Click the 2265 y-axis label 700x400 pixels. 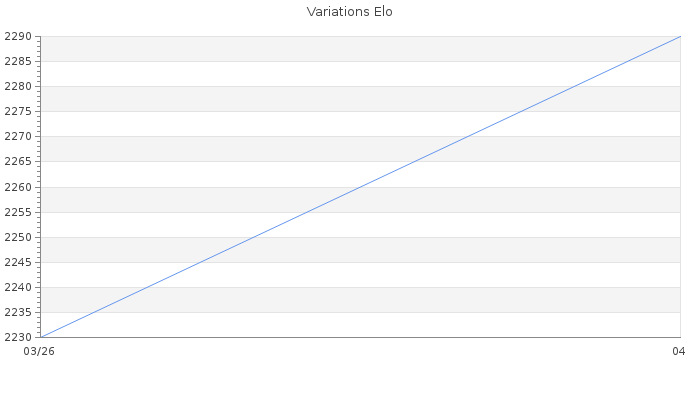19,162
